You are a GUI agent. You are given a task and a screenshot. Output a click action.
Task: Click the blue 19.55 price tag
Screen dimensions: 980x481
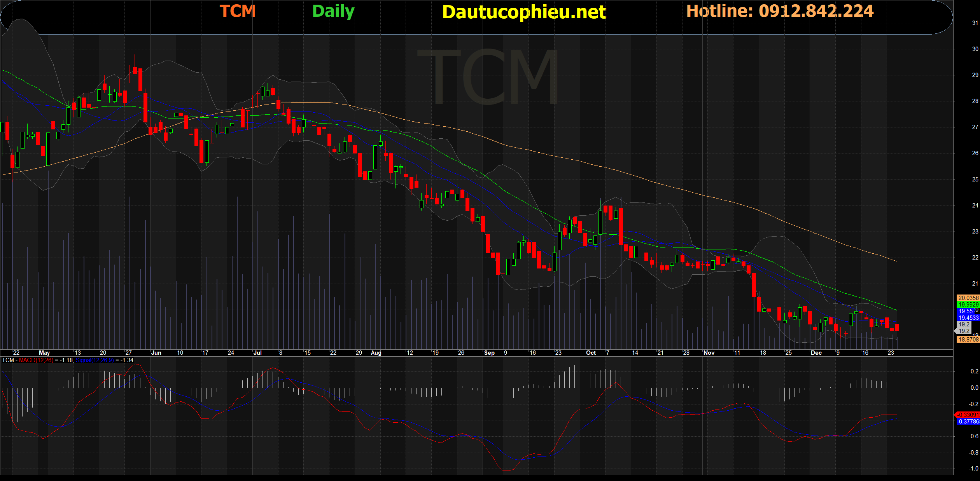pyautogui.click(x=965, y=311)
